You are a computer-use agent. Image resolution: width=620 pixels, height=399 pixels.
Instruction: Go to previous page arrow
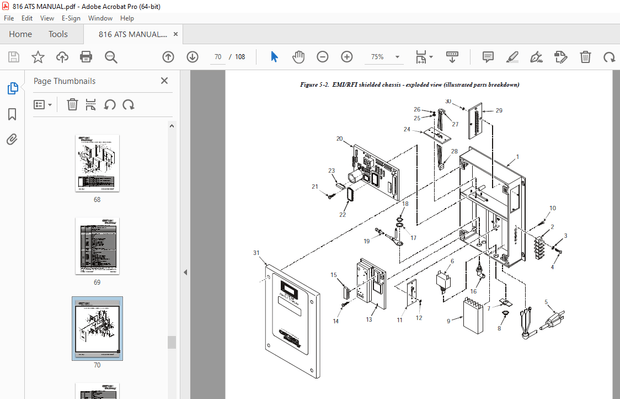168,57
